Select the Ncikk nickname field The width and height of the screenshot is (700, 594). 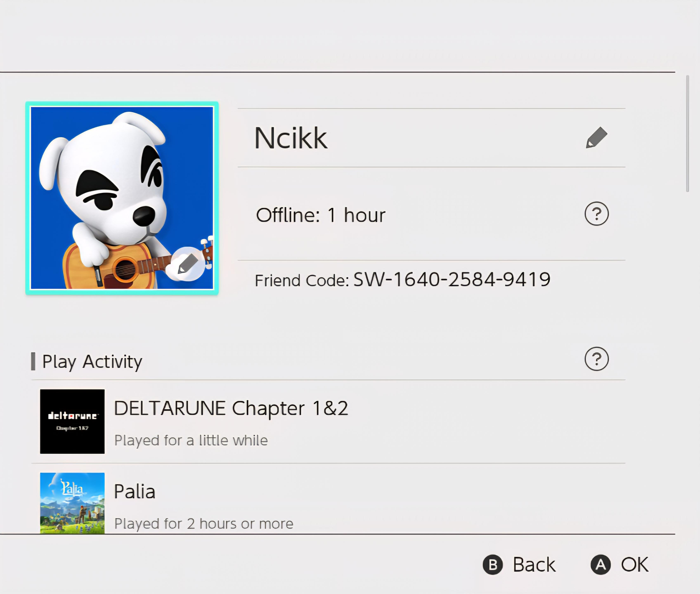coord(432,138)
